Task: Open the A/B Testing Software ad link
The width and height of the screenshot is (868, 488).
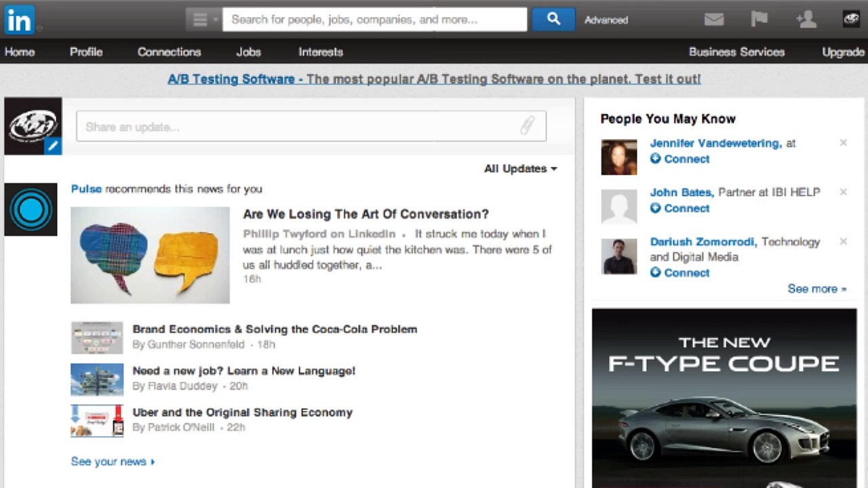Action: coord(434,79)
